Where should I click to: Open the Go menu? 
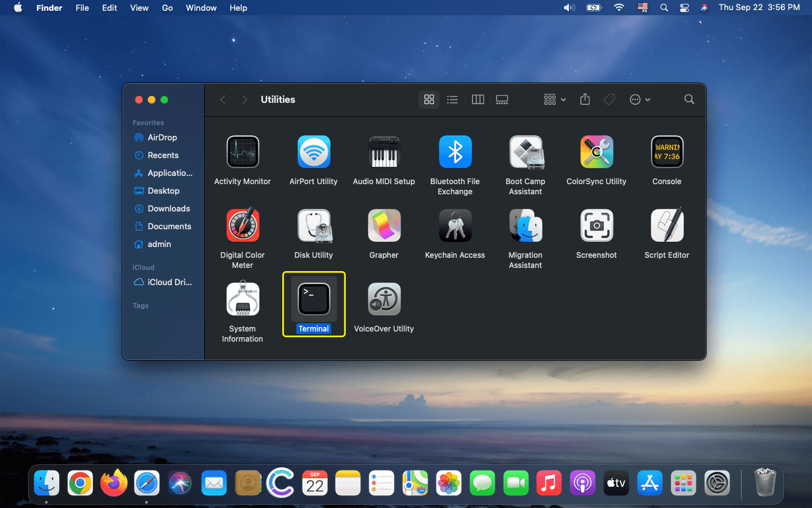tap(167, 8)
